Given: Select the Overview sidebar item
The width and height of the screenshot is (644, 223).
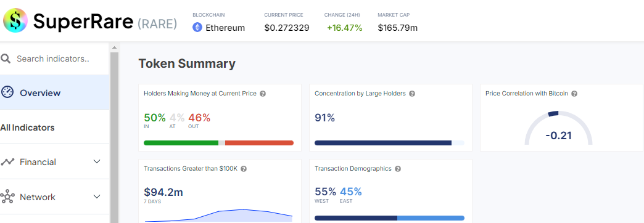Looking at the screenshot, I should (55, 92).
